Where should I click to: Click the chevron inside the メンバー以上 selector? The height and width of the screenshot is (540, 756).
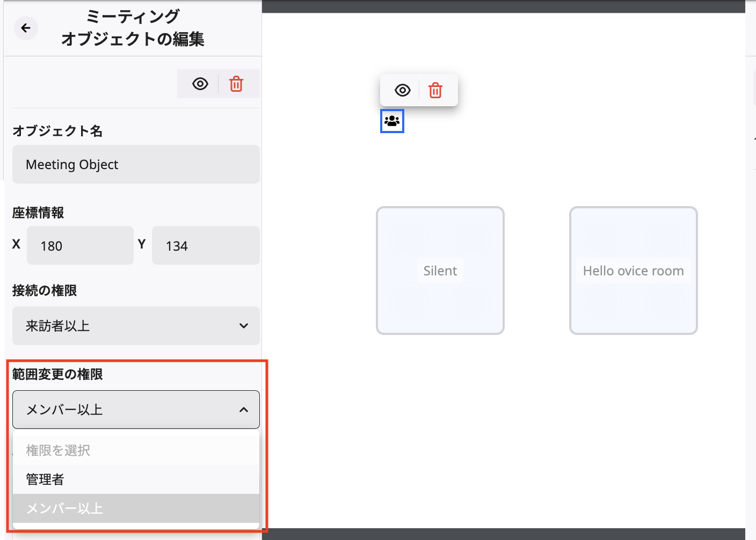[x=243, y=409]
